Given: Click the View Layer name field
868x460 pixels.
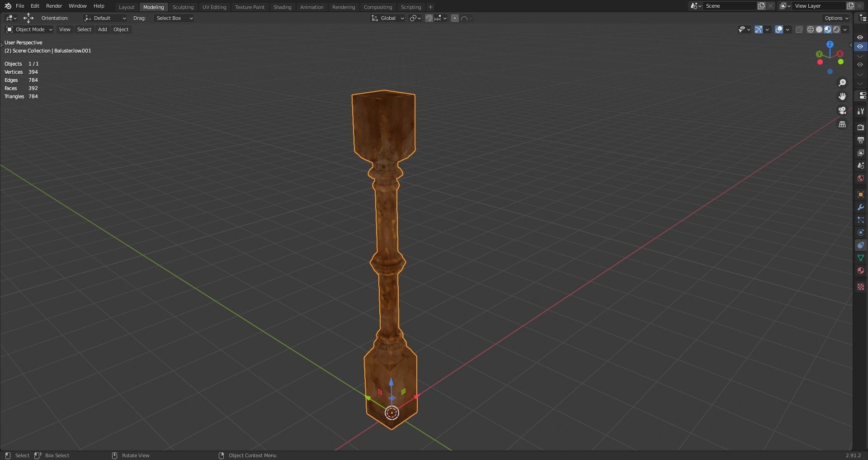Looking at the screenshot, I should [x=819, y=6].
